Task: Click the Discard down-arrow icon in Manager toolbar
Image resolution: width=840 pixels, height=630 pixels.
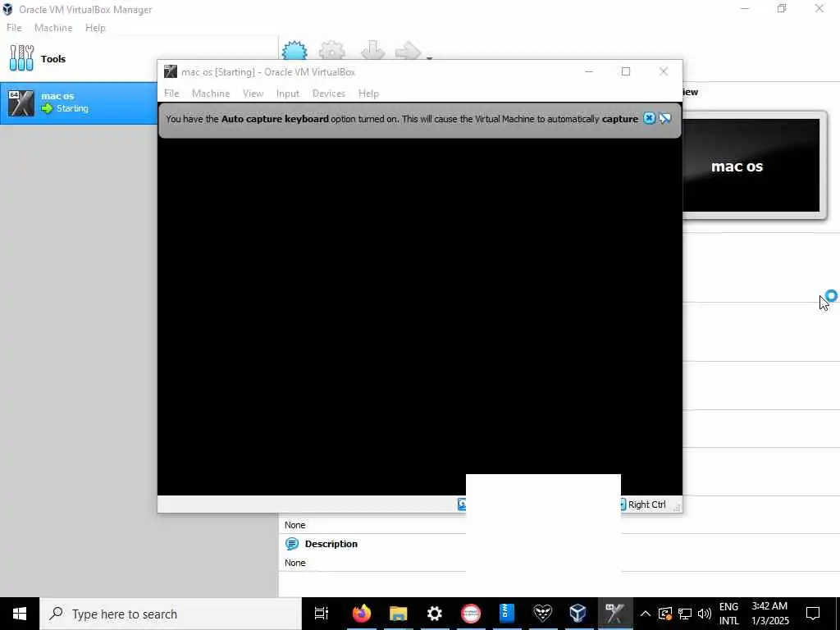Action: click(372, 52)
